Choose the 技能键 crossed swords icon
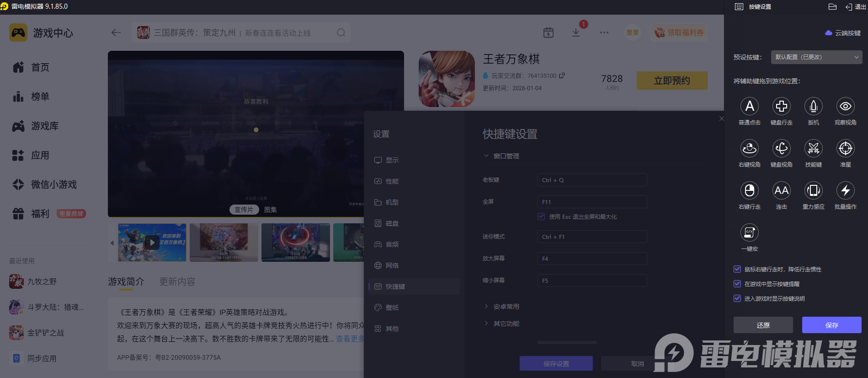The height and width of the screenshot is (378, 868). coord(814,148)
